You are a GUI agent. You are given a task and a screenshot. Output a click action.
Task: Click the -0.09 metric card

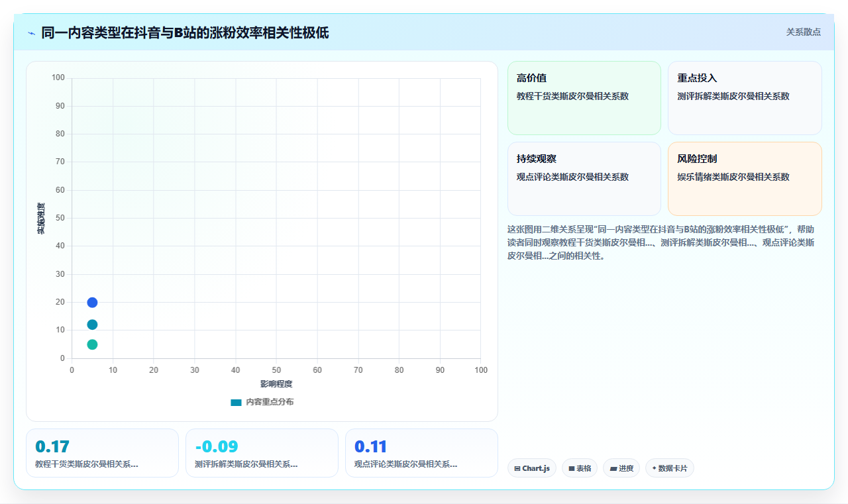point(262,453)
